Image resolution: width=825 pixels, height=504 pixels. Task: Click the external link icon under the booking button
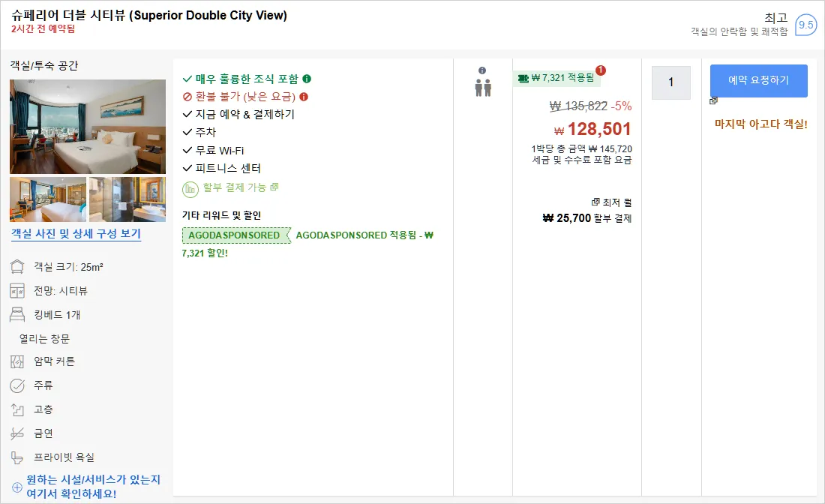coord(713,100)
